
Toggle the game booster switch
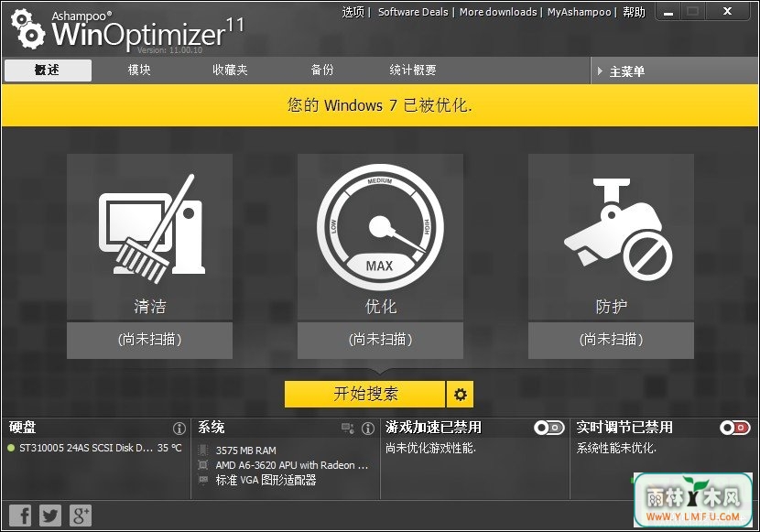click(549, 428)
